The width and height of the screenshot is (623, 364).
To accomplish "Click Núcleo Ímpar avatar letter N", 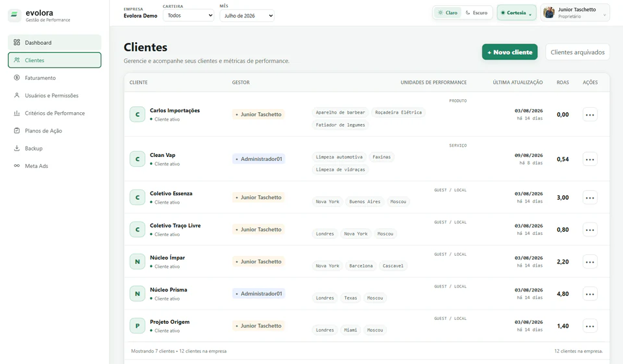I will click(x=138, y=261).
